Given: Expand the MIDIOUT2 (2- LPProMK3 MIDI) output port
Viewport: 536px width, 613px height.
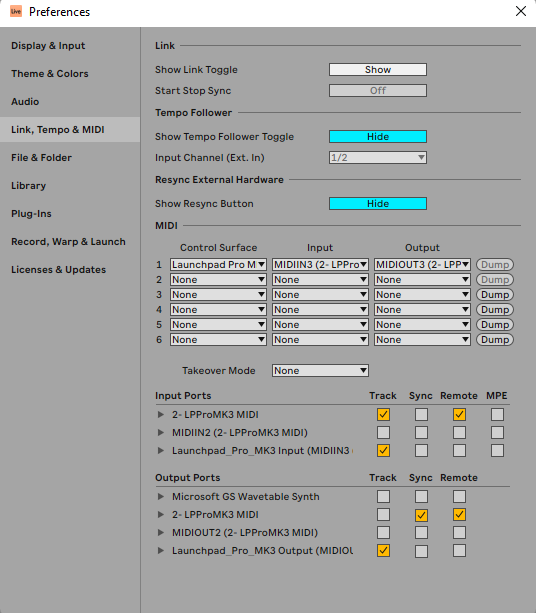Looking at the screenshot, I should click(160, 532).
